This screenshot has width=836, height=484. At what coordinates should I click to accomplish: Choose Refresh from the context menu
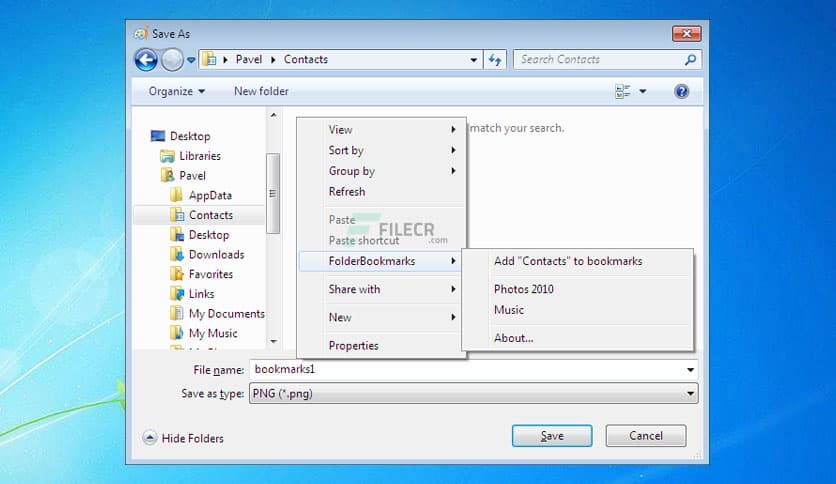[382, 192]
